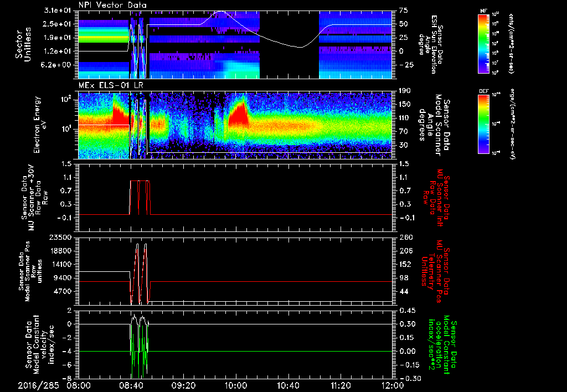Image resolution: width=567 pixels, height=392 pixels.
Task: Click the '11:20' time tick label
Action: tap(341, 385)
